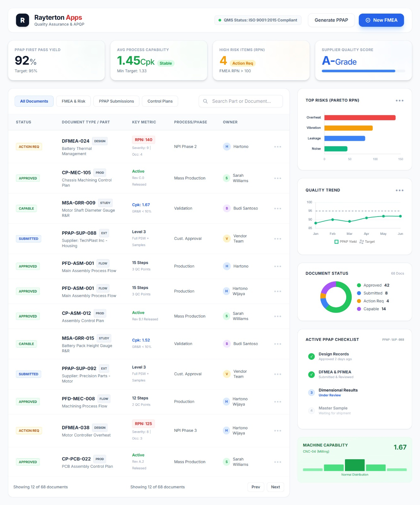Switch to the Control Plans tab
The width and height of the screenshot is (420, 505).
click(160, 101)
